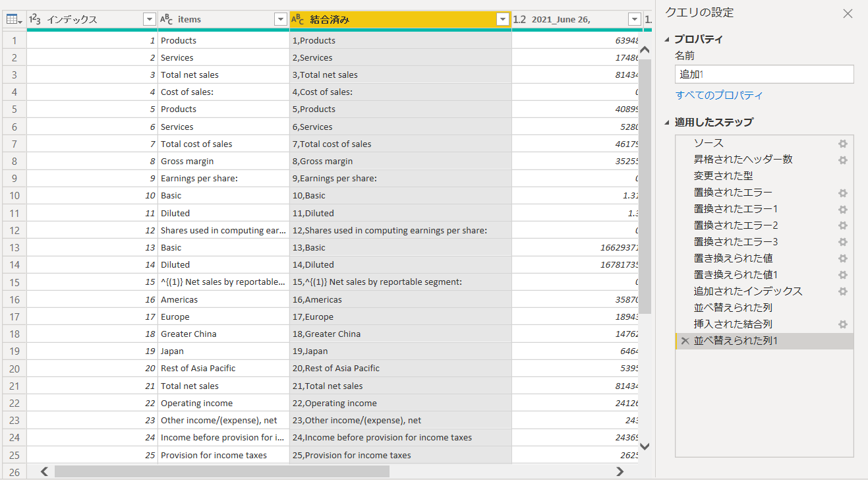Select row number 1 header
868x480 pixels.
(x=14, y=40)
